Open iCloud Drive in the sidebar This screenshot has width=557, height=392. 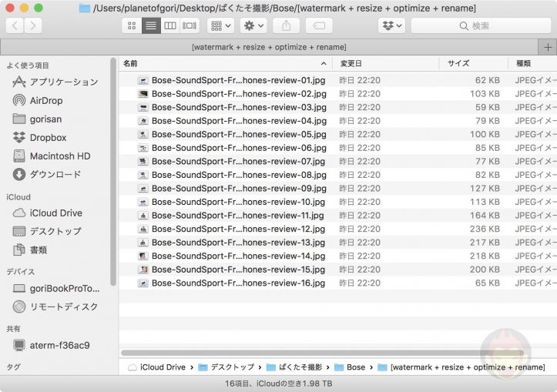click(x=48, y=213)
